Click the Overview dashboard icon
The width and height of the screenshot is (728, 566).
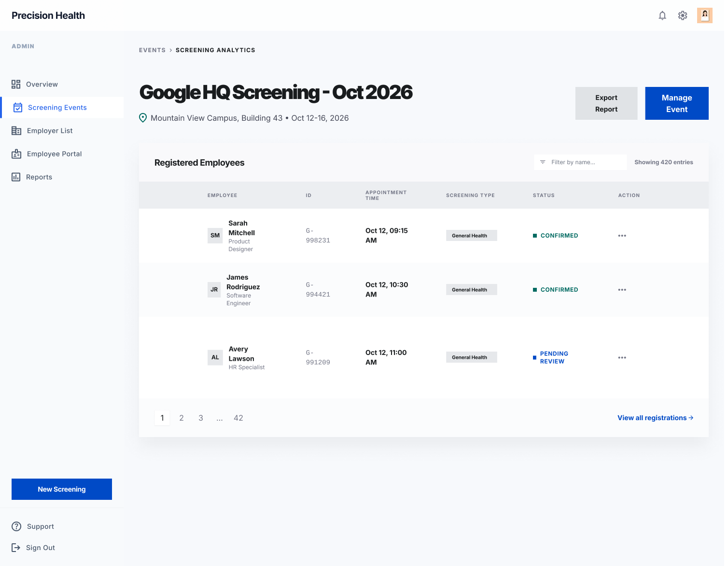[x=16, y=85]
